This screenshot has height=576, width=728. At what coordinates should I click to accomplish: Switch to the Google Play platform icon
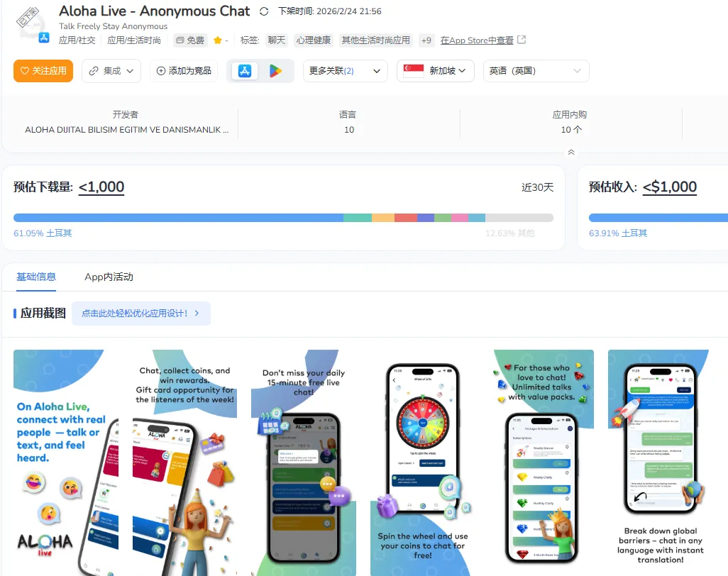point(275,71)
